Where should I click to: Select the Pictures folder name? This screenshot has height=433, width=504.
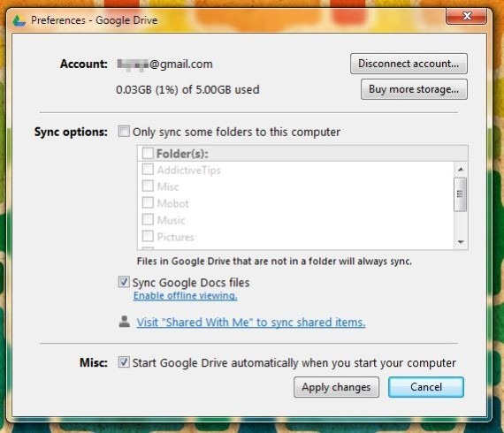[x=175, y=237]
